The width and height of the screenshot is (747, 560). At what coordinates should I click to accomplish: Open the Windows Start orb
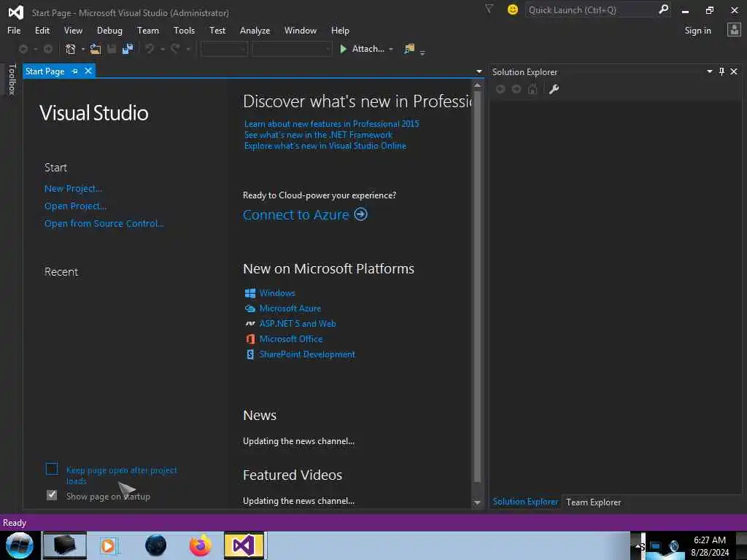point(20,545)
